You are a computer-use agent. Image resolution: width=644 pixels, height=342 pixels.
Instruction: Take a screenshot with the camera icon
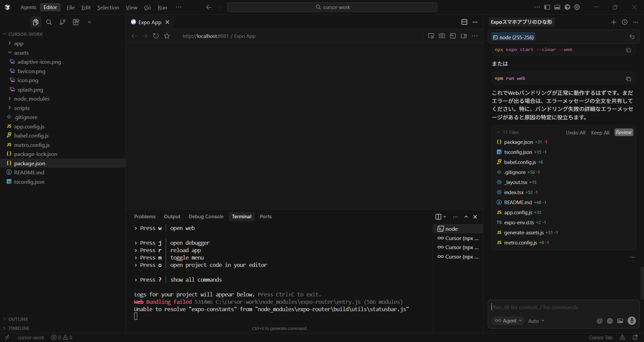pos(442,36)
